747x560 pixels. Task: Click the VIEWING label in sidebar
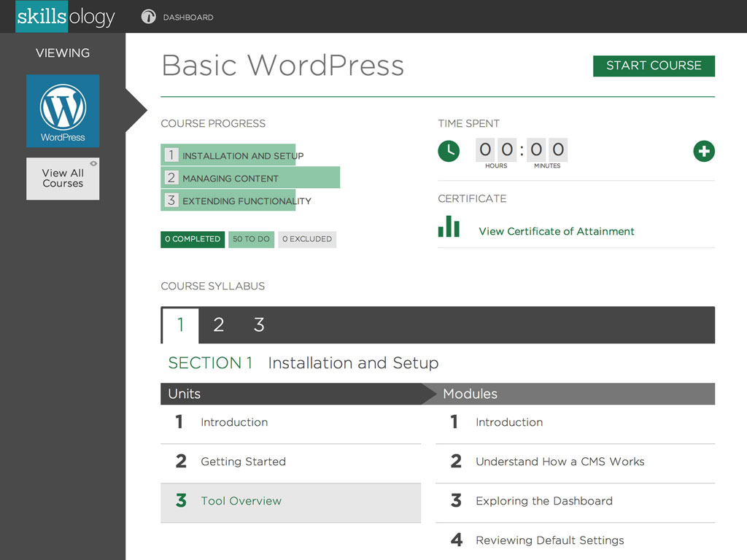pyautogui.click(x=63, y=52)
